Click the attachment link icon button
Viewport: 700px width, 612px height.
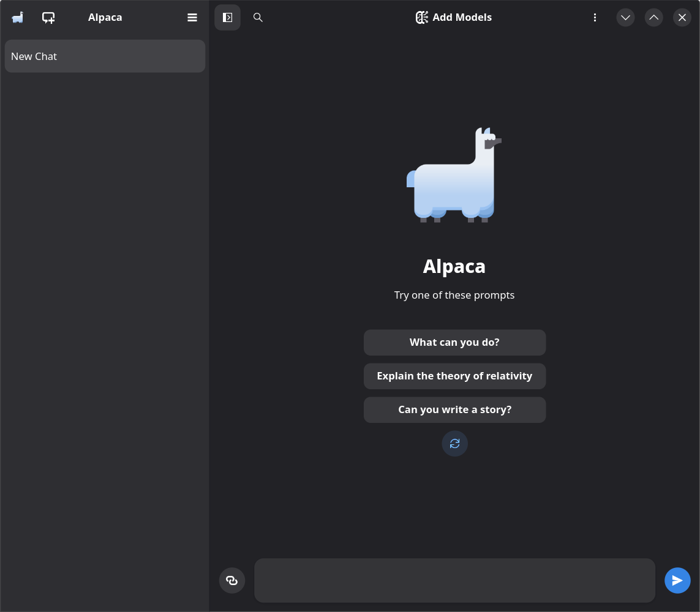(x=232, y=580)
